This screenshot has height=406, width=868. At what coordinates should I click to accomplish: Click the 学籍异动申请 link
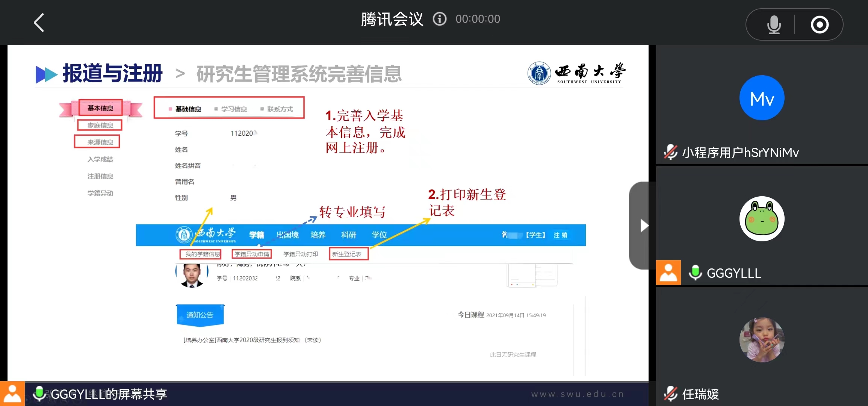251,254
